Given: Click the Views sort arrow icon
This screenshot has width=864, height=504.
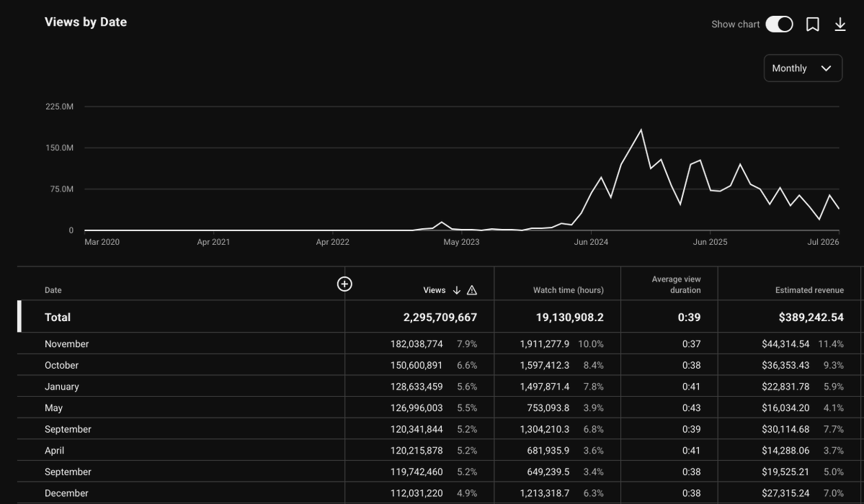Looking at the screenshot, I should [x=456, y=290].
